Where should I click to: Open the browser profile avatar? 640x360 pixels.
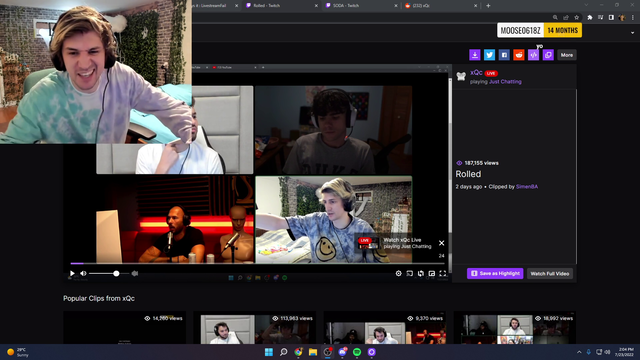pyautogui.click(x=622, y=18)
